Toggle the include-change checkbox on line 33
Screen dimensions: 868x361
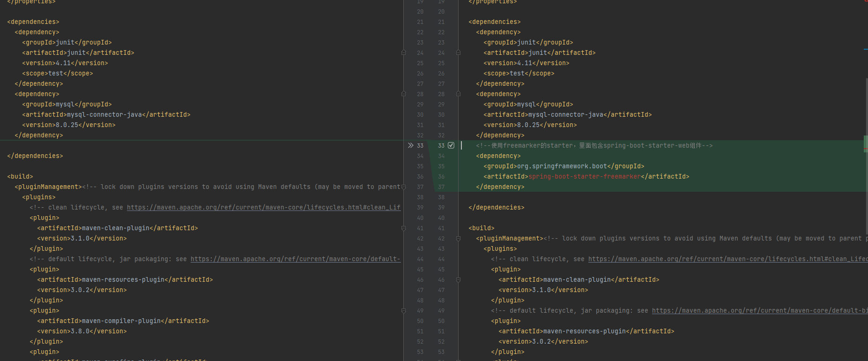(x=451, y=145)
